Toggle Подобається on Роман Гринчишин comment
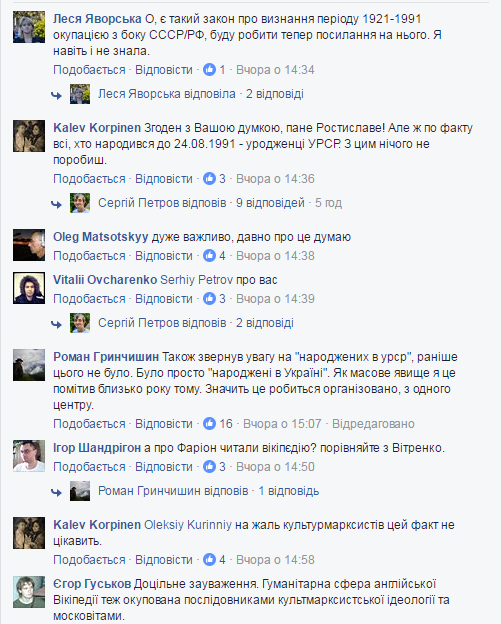 89,424
